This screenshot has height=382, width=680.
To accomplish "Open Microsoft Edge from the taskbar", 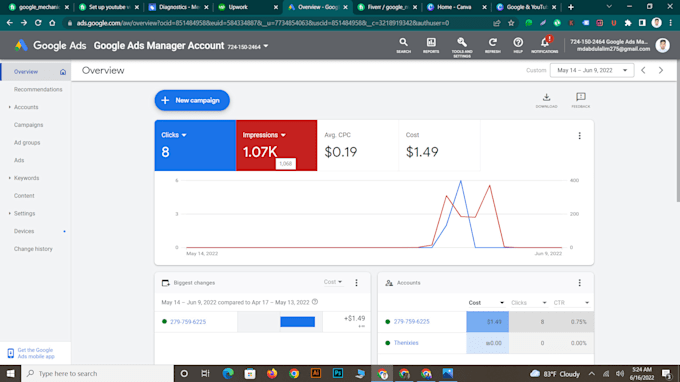I will pos(228,373).
